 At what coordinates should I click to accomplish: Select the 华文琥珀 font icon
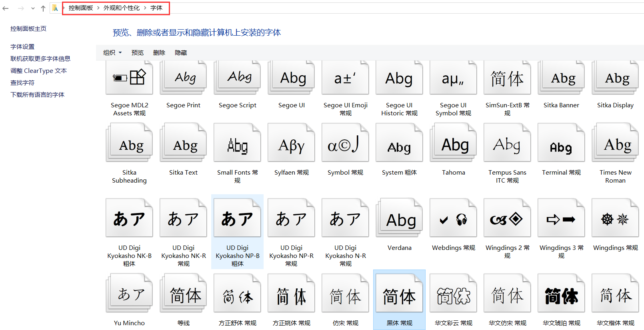[x=561, y=293]
